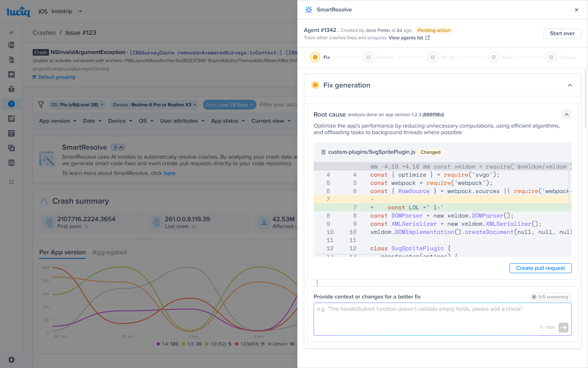Click the Filter your occurrences field

tap(278, 105)
